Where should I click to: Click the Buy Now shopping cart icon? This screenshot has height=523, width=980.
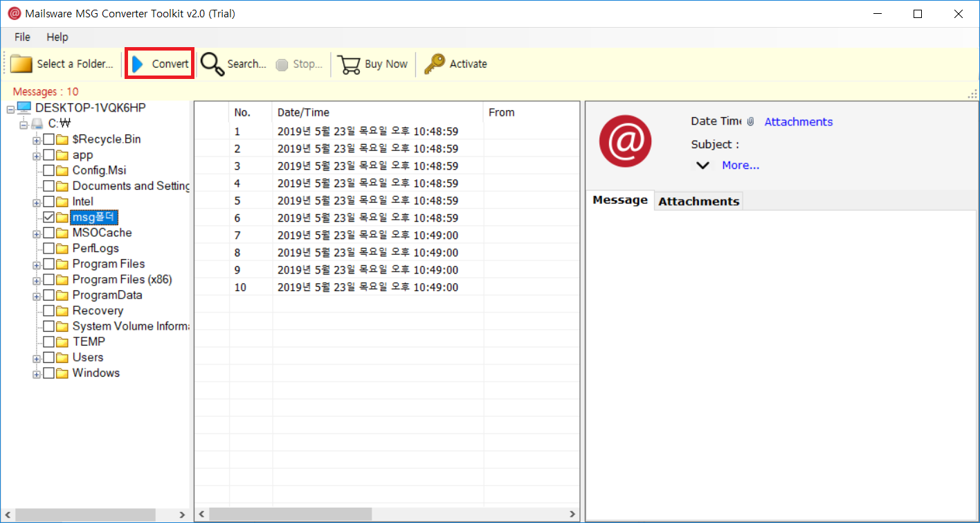(x=350, y=64)
